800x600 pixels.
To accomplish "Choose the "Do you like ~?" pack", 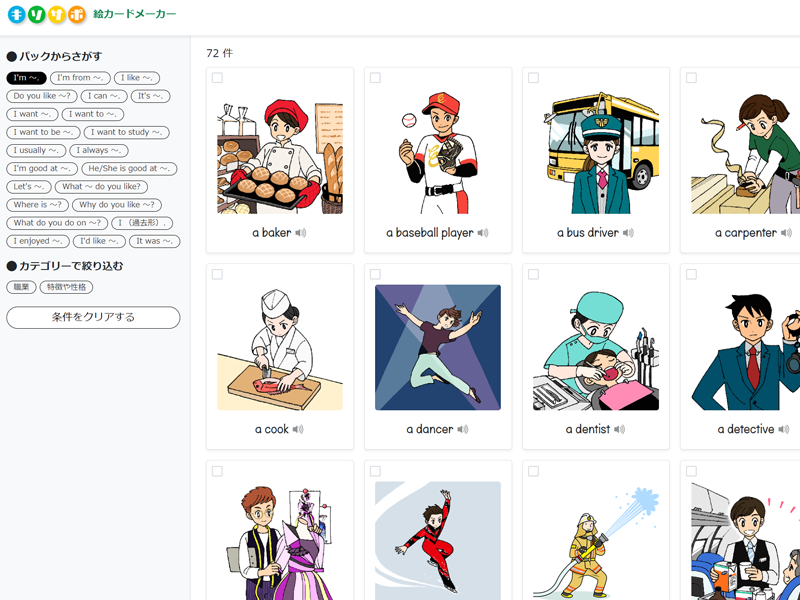I will point(42,96).
